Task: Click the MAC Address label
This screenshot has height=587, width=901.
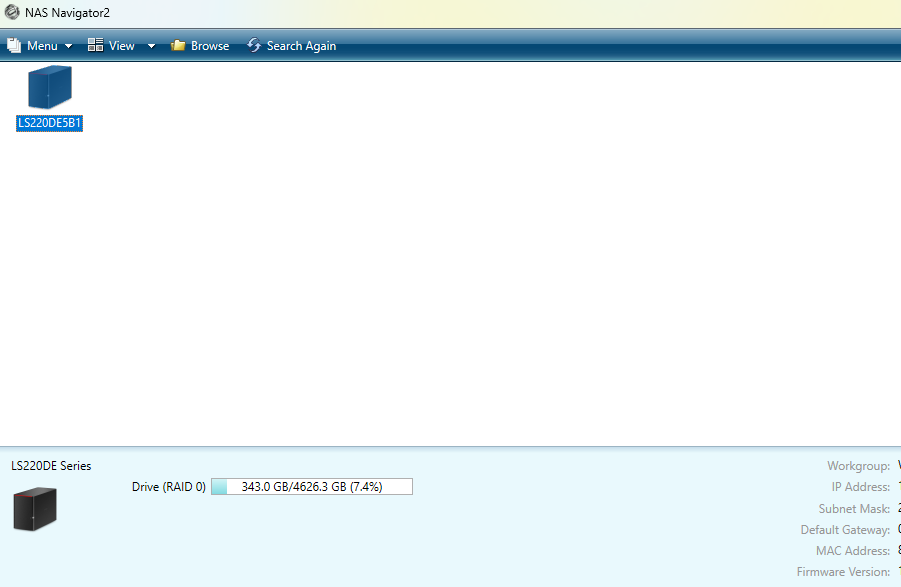Action: coord(853,551)
